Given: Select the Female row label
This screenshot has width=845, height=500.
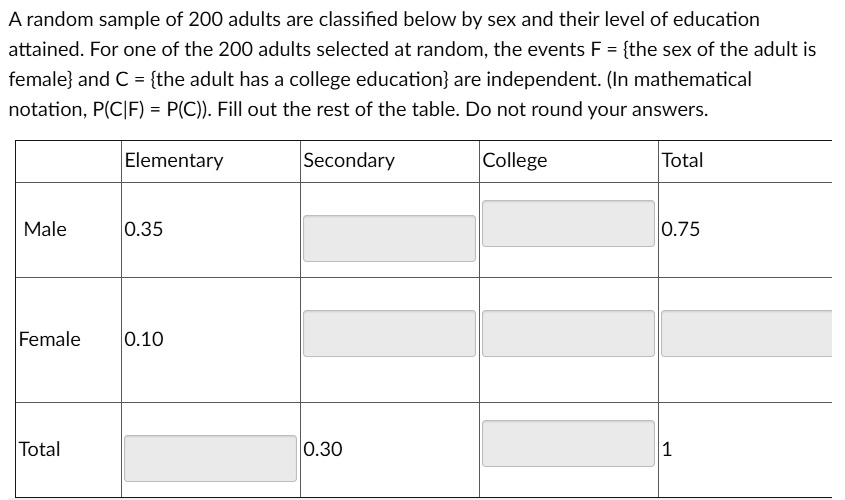Looking at the screenshot, I should point(50,339).
